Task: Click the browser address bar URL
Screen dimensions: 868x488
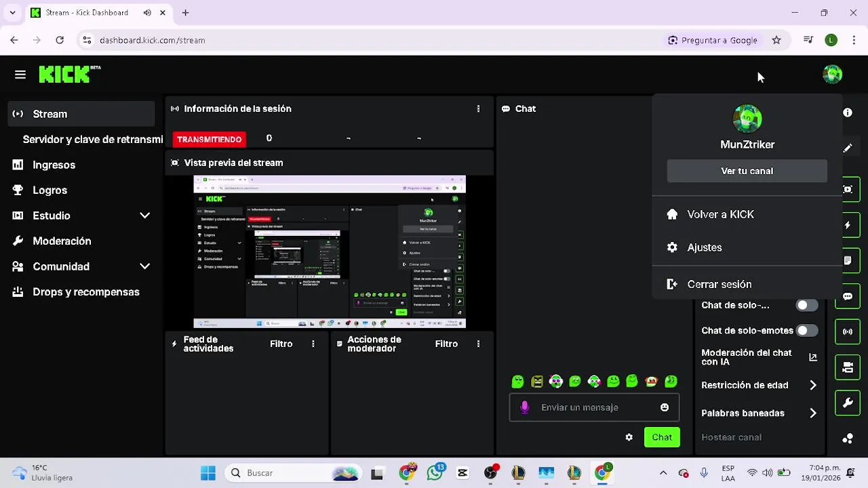Action: click(x=152, y=40)
